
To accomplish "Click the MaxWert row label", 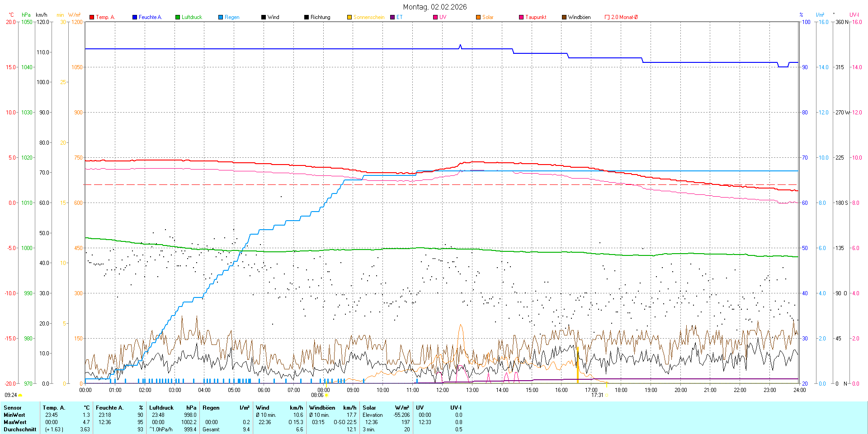I will click(14, 422).
